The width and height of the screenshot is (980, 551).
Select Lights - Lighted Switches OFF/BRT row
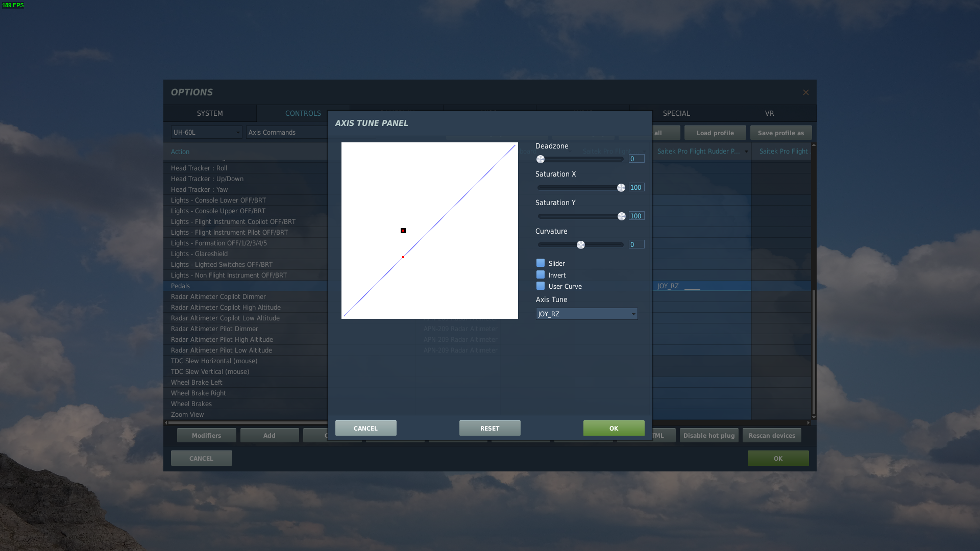245,264
